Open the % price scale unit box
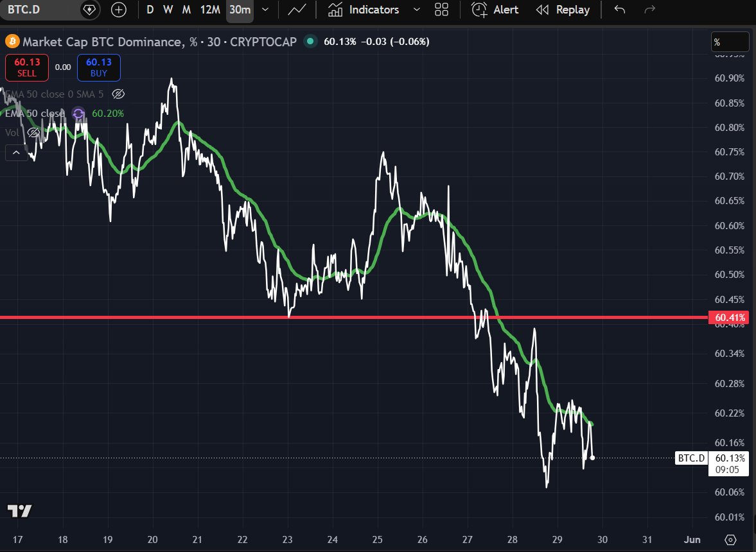This screenshot has height=552, width=756. point(730,42)
